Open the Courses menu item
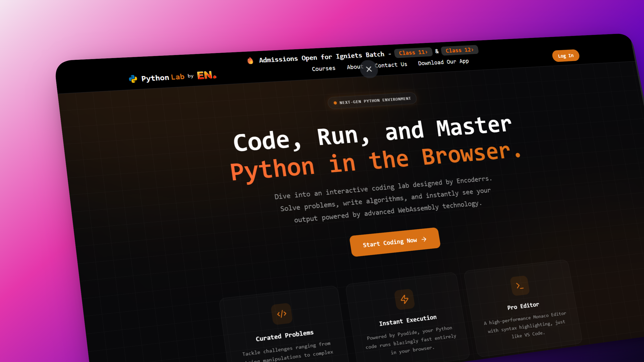 tap(324, 68)
